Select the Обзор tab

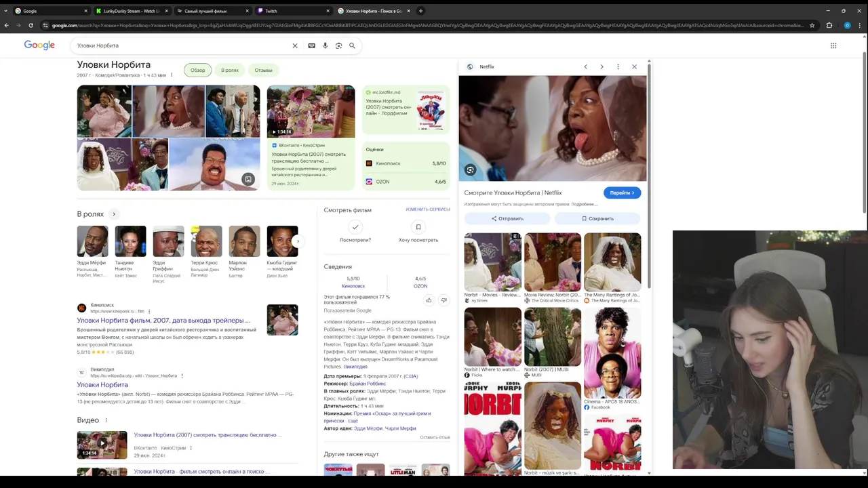click(x=197, y=70)
